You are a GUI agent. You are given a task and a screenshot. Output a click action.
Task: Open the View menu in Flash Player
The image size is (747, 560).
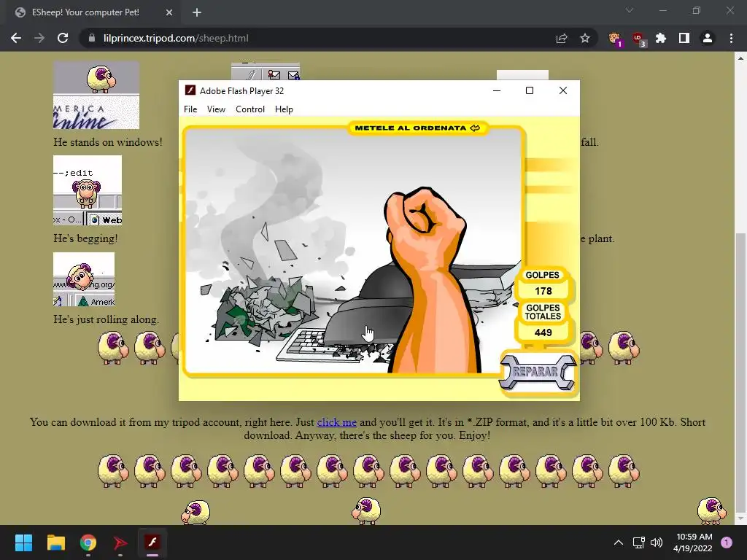click(216, 109)
